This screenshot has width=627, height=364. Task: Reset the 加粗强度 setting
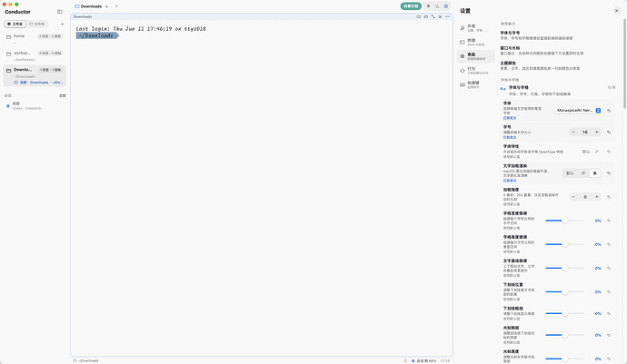pos(609,197)
